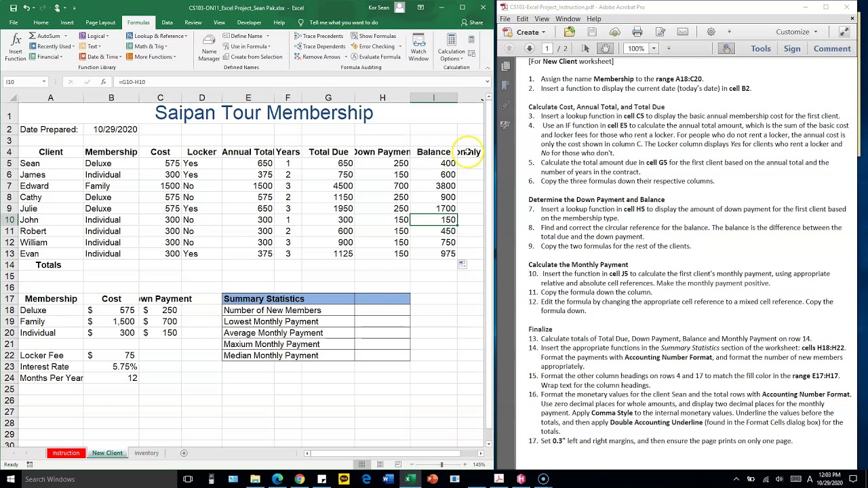Open the Tools pane in Acrobat
This screenshot has height=488, width=868.
click(x=761, y=49)
